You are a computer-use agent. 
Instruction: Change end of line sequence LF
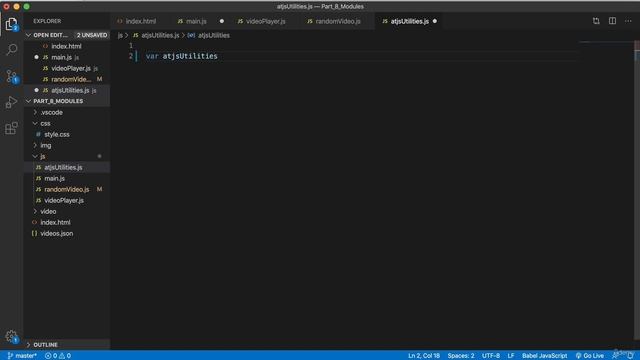(x=511, y=356)
